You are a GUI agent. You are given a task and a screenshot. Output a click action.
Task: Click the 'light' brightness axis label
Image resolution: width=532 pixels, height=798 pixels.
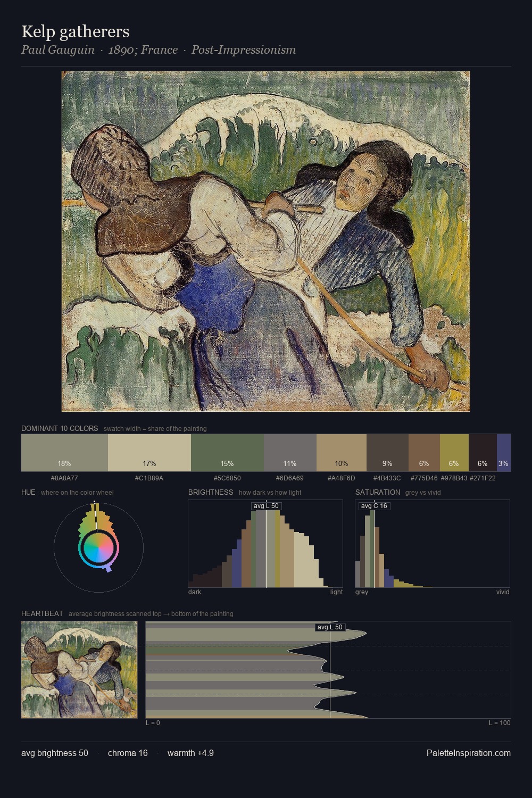(x=337, y=592)
